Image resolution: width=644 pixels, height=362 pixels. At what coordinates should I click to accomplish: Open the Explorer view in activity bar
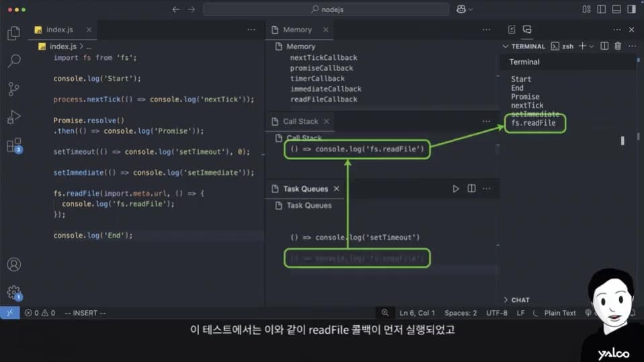click(x=13, y=33)
